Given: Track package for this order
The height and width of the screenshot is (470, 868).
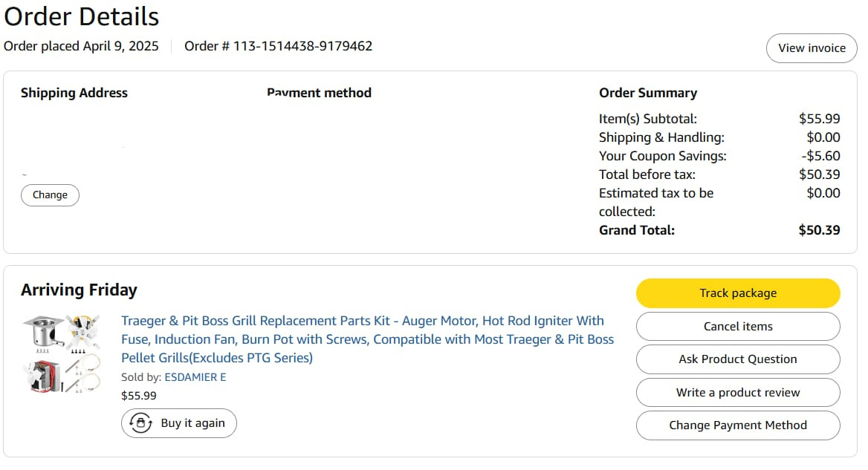Looking at the screenshot, I should point(738,293).
